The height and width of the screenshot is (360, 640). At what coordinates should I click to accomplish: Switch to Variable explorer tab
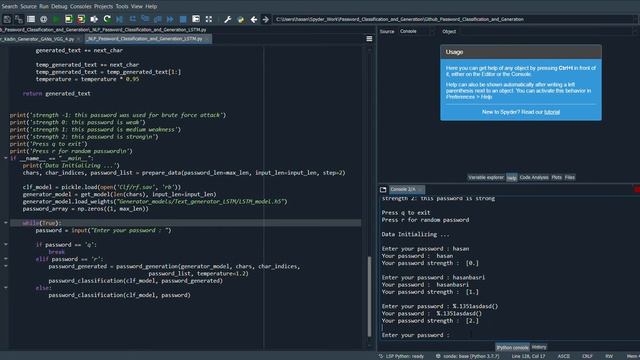pyautogui.click(x=486, y=177)
